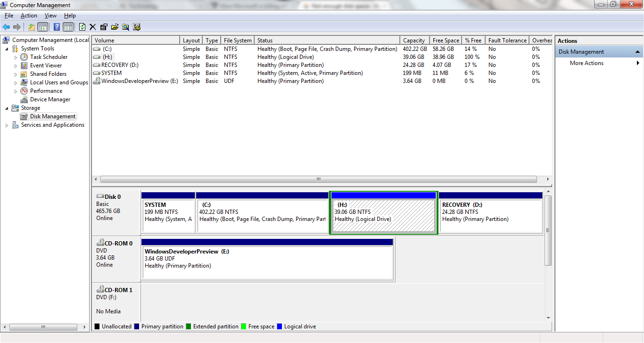Click Local Users and Groups icon
This screenshot has height=343, width=644.
click(x=24, y=82)
